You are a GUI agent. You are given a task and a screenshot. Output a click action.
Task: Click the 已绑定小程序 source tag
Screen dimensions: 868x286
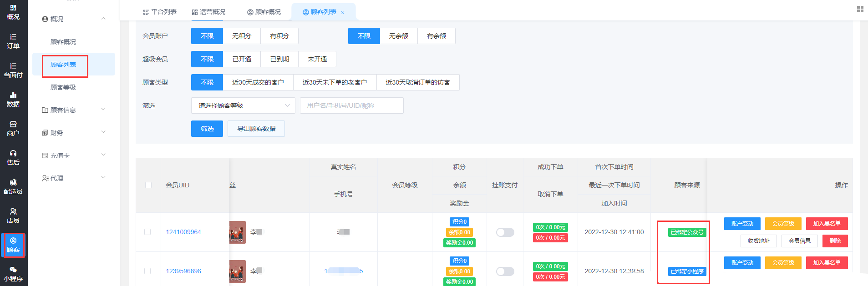[687, 271]
